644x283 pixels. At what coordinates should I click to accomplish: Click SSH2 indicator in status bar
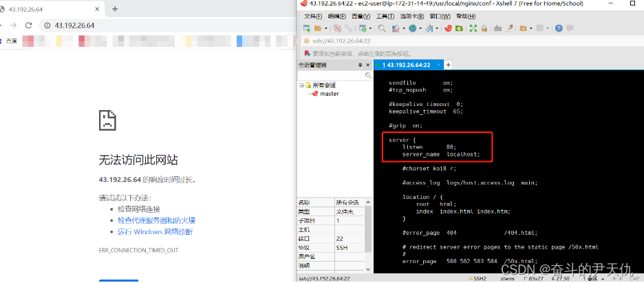pos(476,279)
